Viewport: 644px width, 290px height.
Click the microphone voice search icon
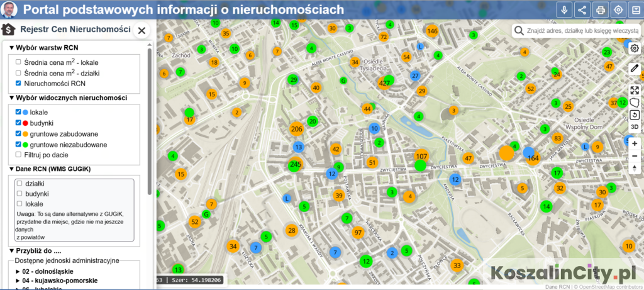pos(564,10)
